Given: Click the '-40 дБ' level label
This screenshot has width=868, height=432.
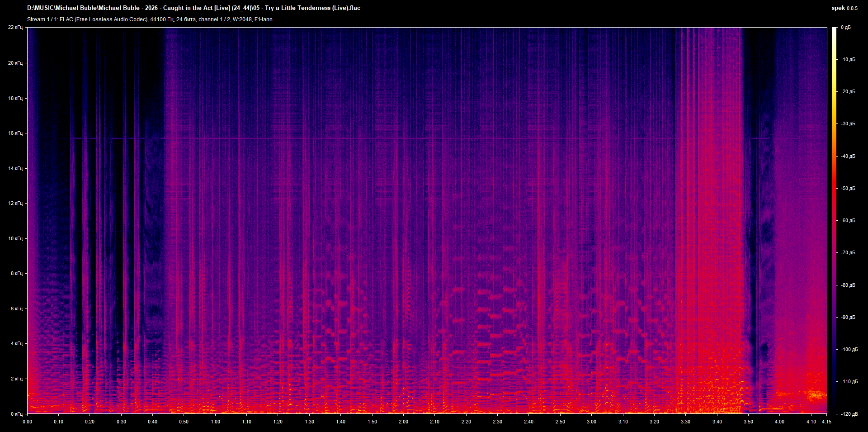Looking at the screenshot, I should pos(848,157).
